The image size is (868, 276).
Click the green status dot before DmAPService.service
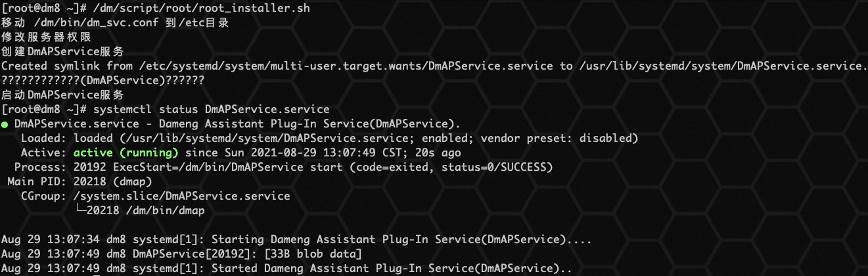[5, 124]
